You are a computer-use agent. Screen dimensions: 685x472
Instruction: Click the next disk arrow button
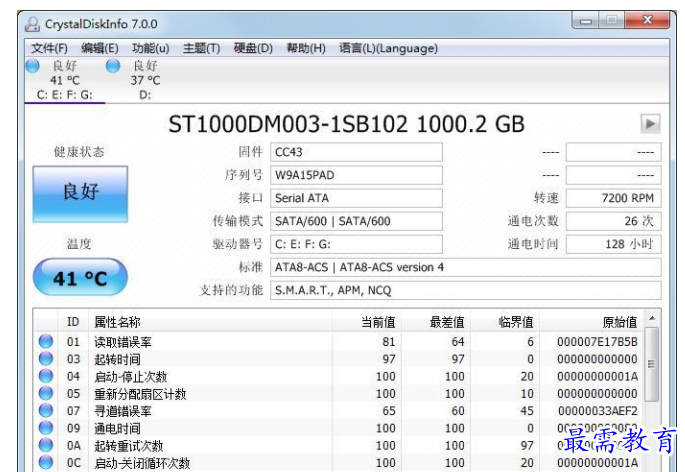point(650,124)
